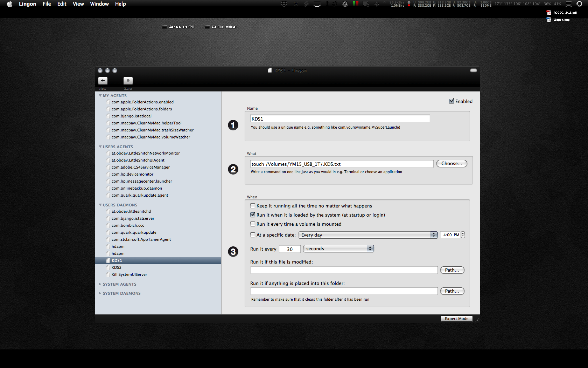Select com.bjango.istatserver daemon
The image size is (588, 368).
click(x=158, y=218)
